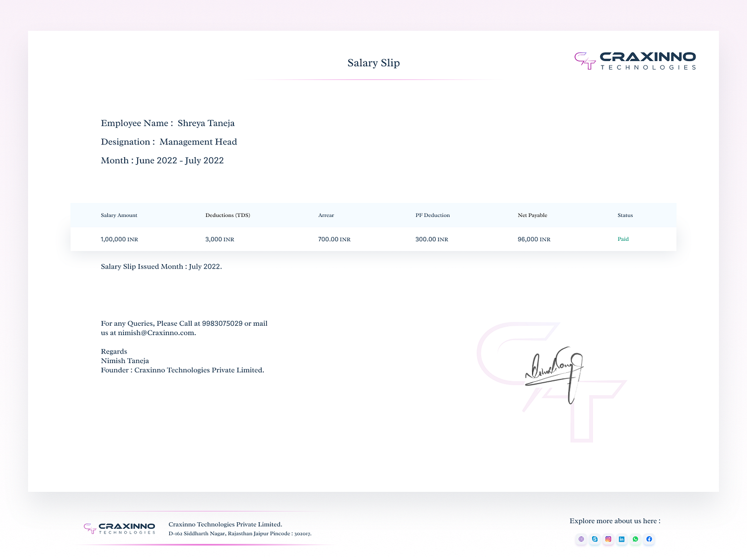Click the founder's handwritten signature
747x560 pixels.
[554, 375]
